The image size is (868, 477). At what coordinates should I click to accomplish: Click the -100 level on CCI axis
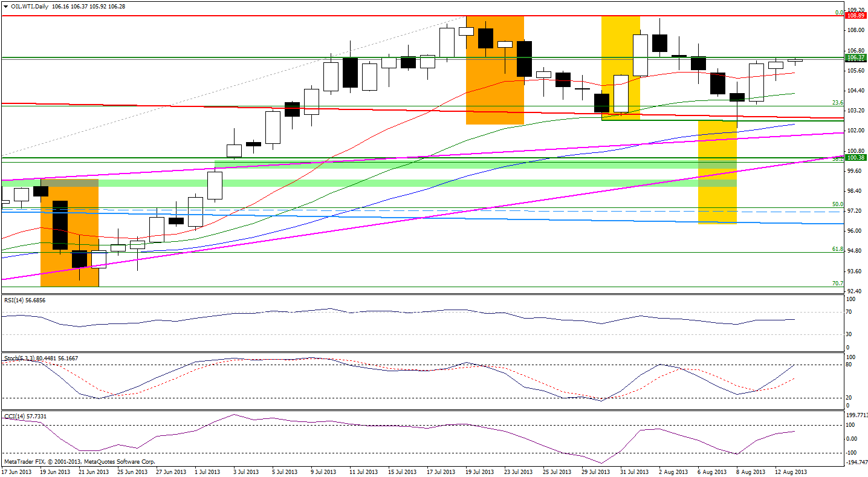point(852,453)
